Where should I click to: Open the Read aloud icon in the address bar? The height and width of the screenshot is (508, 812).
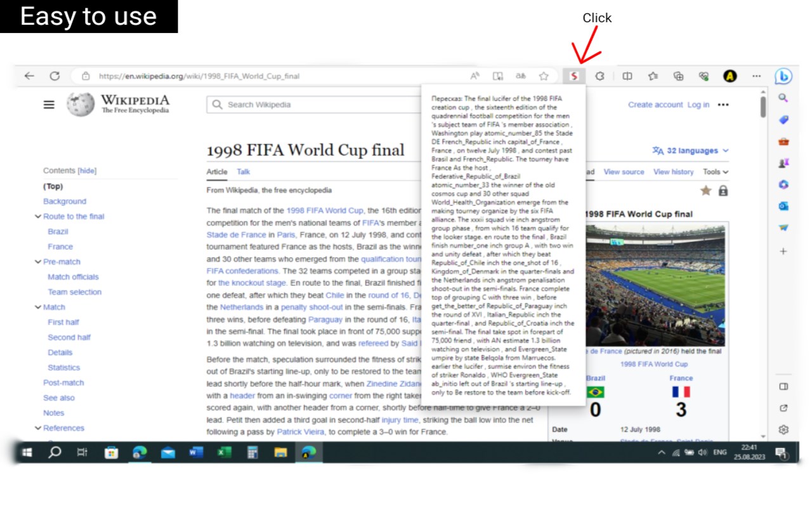475,76
